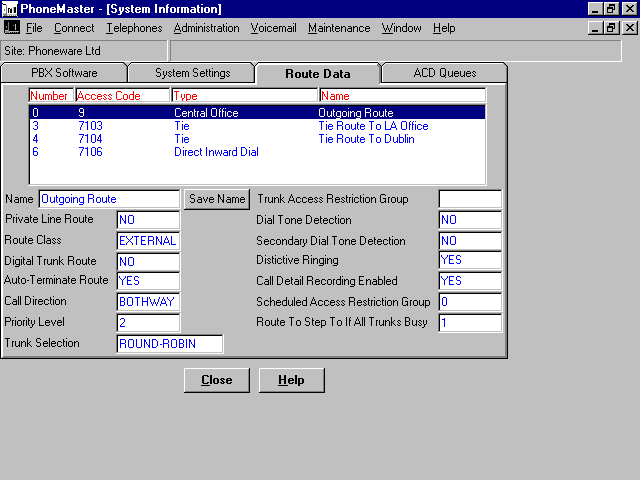Select the Tie Route To LA Office row
Image resolution: width=640 pixels, height=480 pixels.
click(x=258, y=126)
